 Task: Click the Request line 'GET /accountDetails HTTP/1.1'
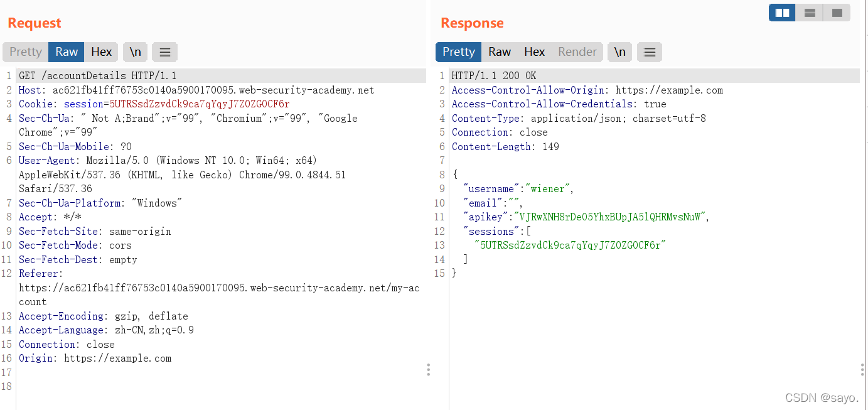(98, 76)
